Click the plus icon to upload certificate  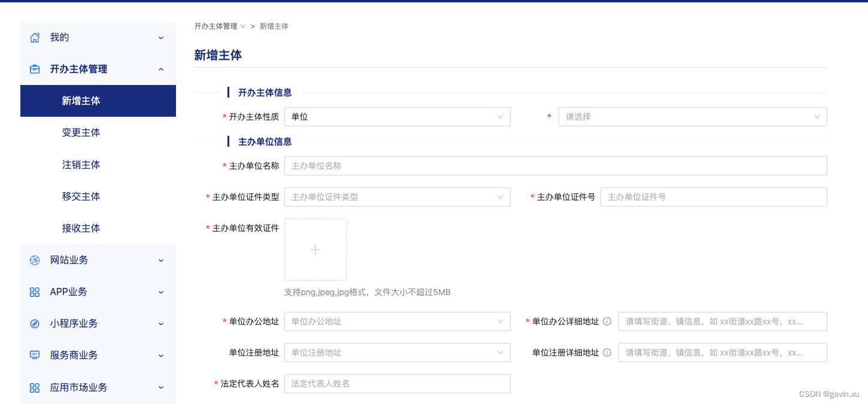(x=315, y=250)
